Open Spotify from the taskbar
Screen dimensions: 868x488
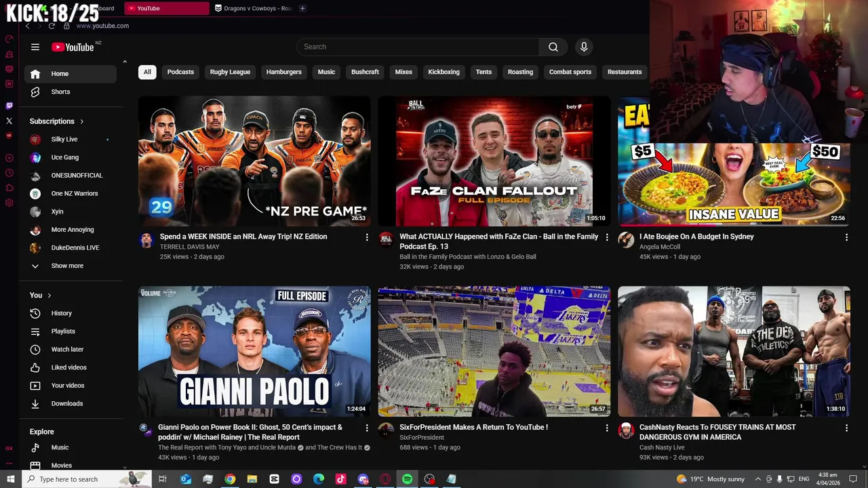[x=407, y=479]
